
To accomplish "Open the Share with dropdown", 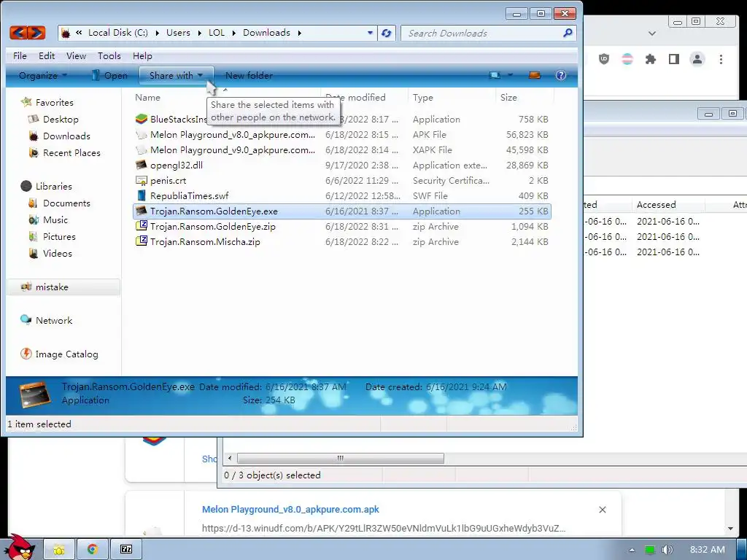I will [176, 75].
